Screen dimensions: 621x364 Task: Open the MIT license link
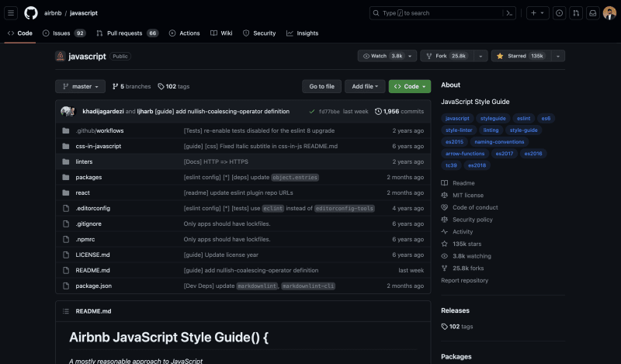[x=462, y=196]
